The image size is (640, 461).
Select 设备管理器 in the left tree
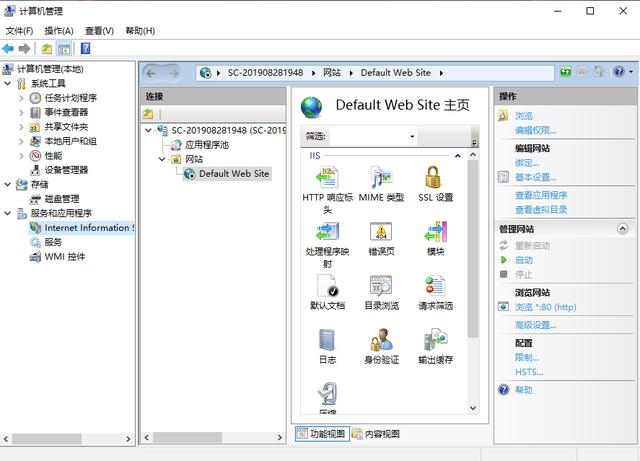click(66, 170)
